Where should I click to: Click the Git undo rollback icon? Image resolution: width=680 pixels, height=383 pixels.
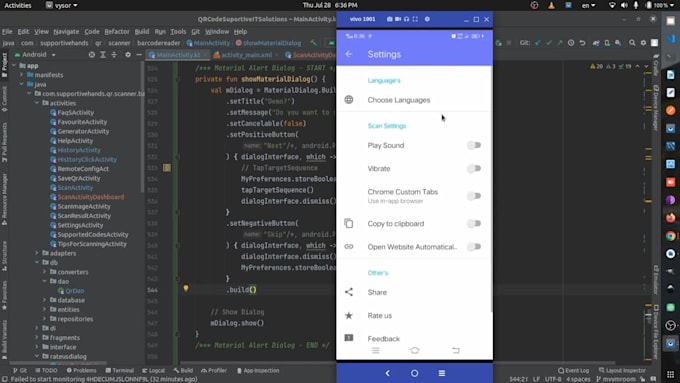pyautogui.click(x=582, y=43)
